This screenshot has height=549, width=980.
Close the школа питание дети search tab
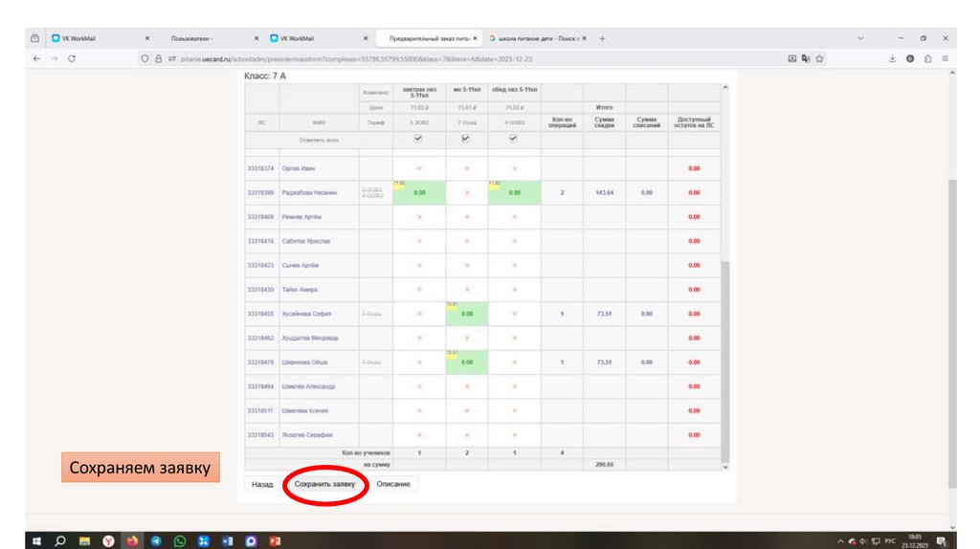click(584, 38)
